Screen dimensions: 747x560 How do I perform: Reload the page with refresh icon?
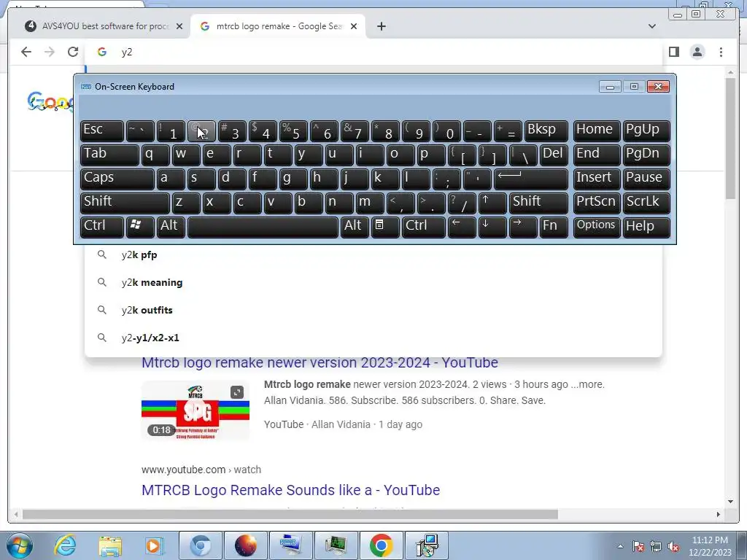pos(73,52)
